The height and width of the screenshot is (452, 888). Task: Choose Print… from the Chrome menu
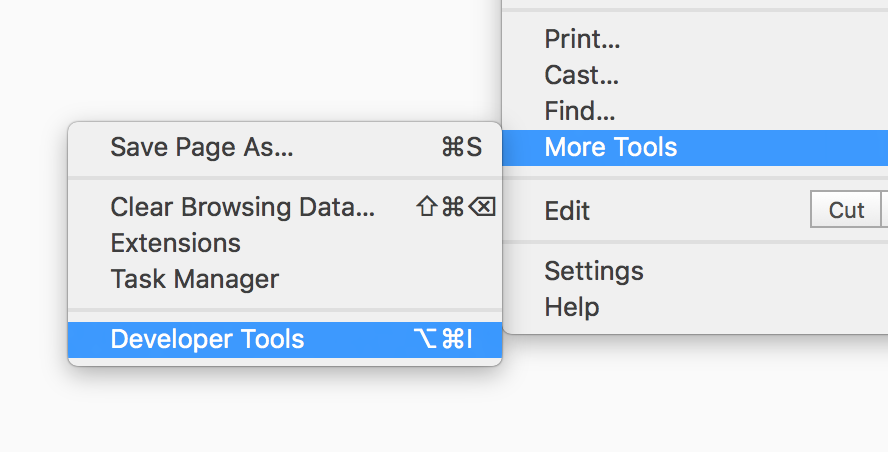(x=695, y=39)
